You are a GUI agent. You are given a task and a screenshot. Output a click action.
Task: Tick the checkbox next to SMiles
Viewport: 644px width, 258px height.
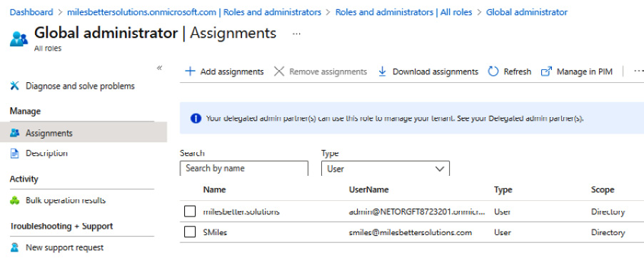190,232
